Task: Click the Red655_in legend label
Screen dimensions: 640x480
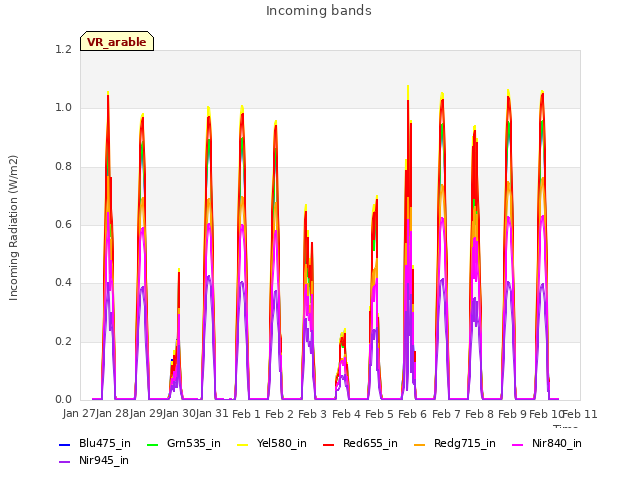Action: 370,444
